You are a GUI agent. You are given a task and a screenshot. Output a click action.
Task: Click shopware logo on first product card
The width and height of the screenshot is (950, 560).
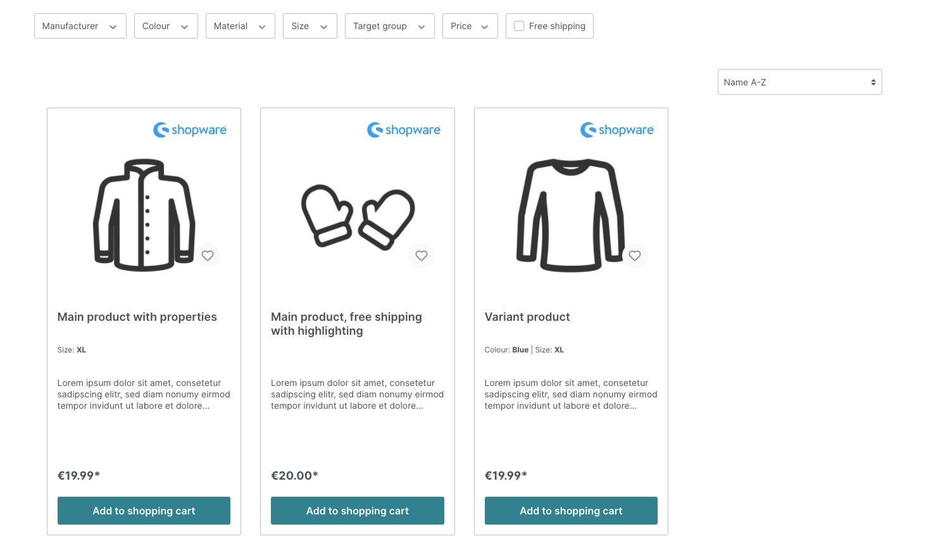point(190,130)
